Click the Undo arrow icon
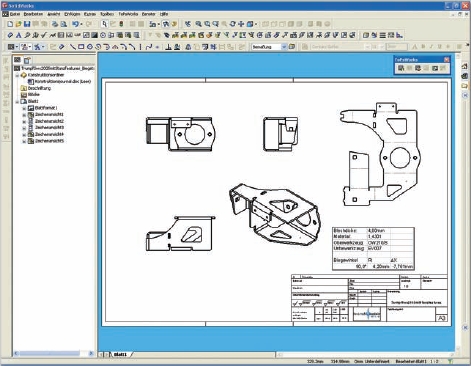471x366 pixels. point(76,24)
